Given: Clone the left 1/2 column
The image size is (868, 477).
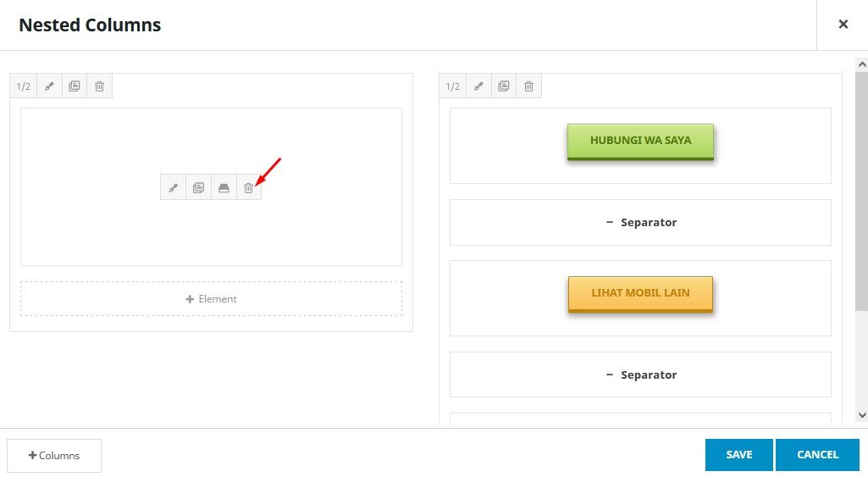Looking at the screenshot, I should pos(75,86).
